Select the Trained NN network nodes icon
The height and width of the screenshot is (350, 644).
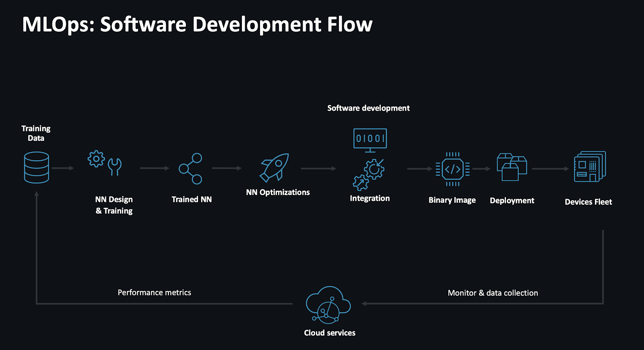click(191, 169)
